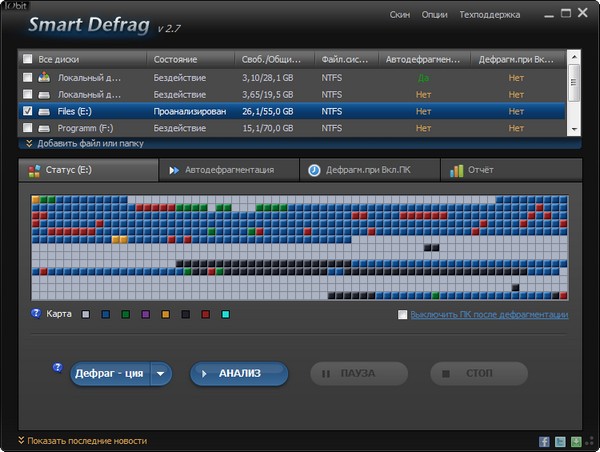The width and height of the screenshot is (600, 452).
Task: Click the help icon next to Карта
Action: coord(36,314)
